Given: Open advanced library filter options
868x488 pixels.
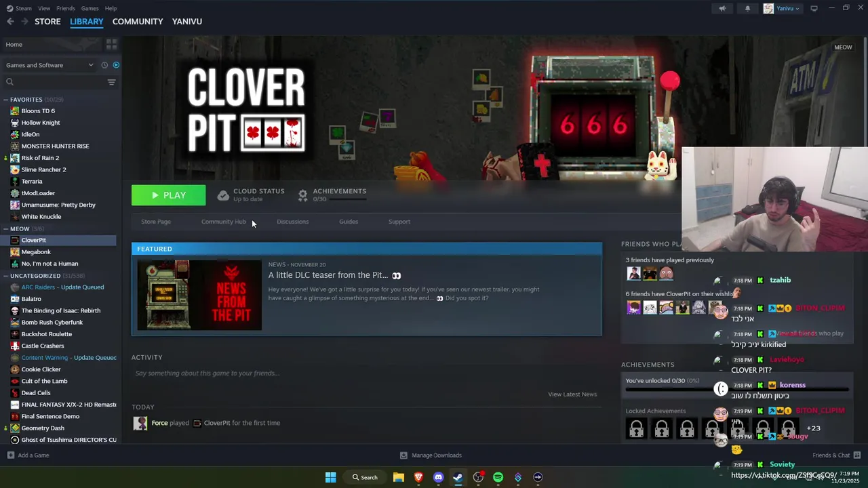Looking at the screenshot, I should [x=111, y=82].
